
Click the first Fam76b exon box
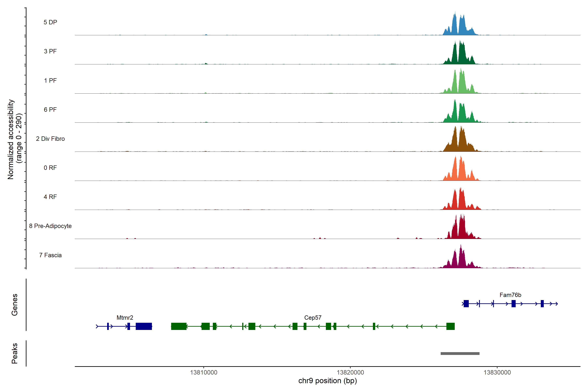click(x=466, y=303)
